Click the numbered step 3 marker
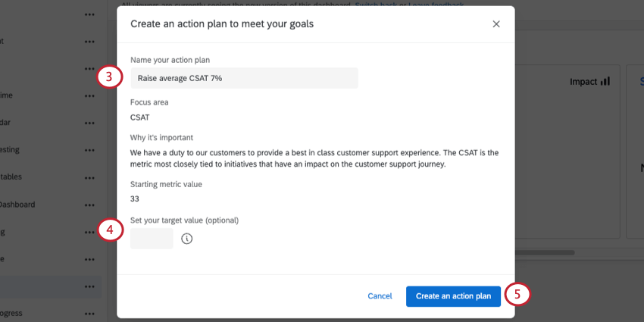Viewport: 644px width, 322px height. [109, 77]
